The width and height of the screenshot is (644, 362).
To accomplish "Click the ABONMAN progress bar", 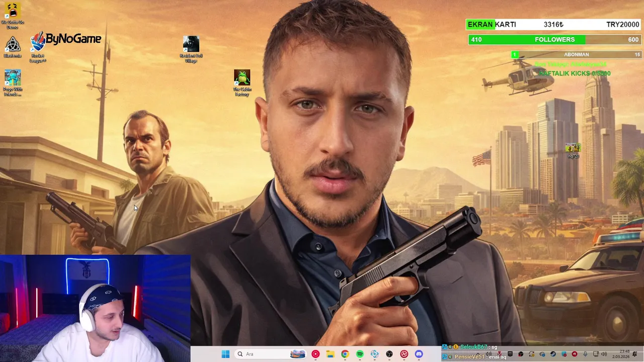I will [576, 54].
